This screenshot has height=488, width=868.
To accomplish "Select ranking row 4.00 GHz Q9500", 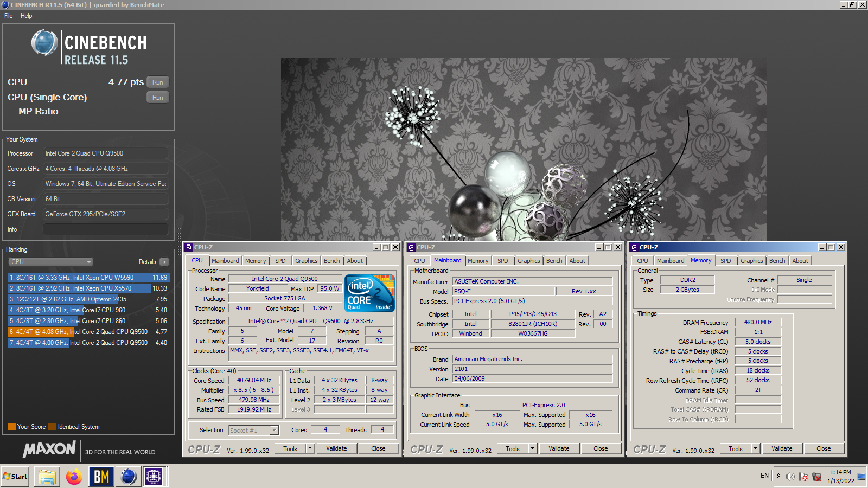I will [x=88, y=343].
